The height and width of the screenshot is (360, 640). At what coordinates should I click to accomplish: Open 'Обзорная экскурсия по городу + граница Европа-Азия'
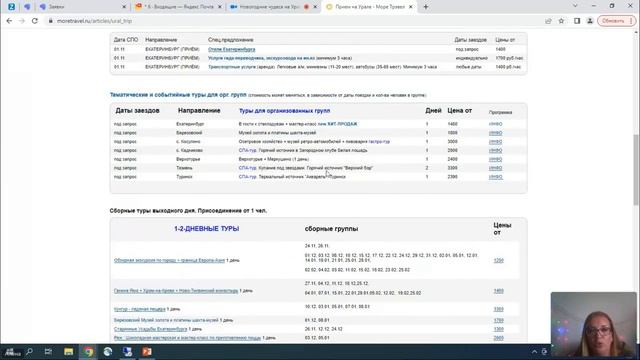tap(169, 260)
